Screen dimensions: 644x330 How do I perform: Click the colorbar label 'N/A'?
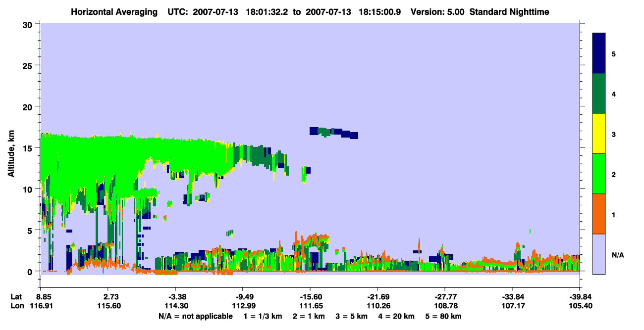(618, 255)
